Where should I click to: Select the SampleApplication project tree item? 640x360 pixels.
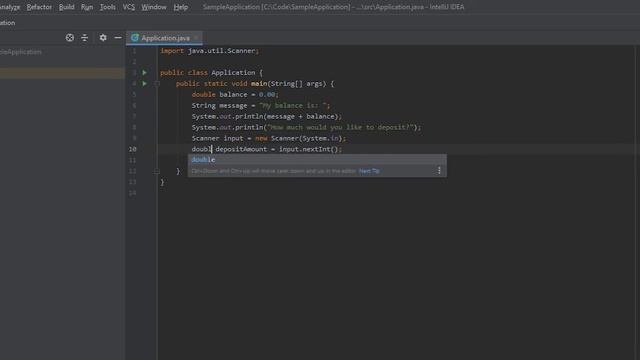tap(20, 52)
